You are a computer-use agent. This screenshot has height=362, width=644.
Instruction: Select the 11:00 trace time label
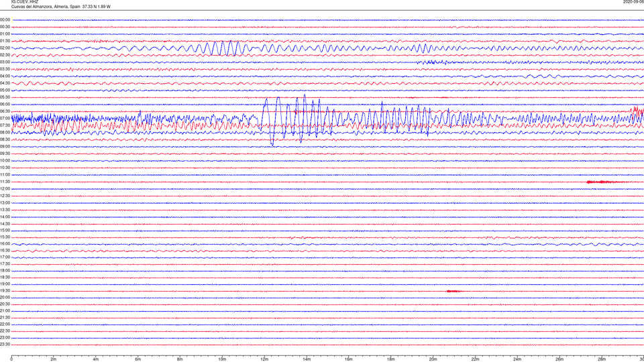tap(5, 174)
